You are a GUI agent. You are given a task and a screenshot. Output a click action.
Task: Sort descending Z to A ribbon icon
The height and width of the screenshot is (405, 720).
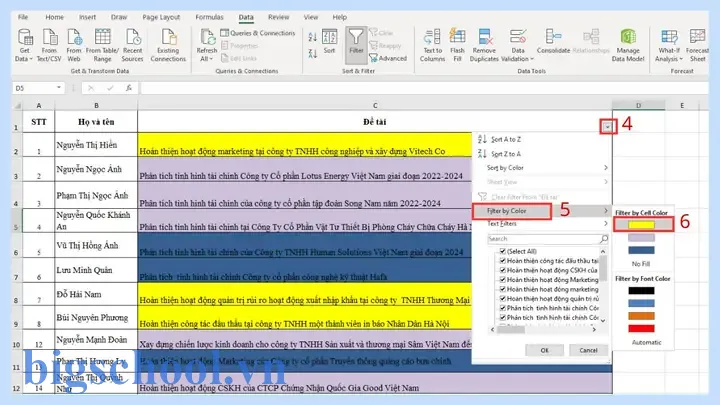313,53
